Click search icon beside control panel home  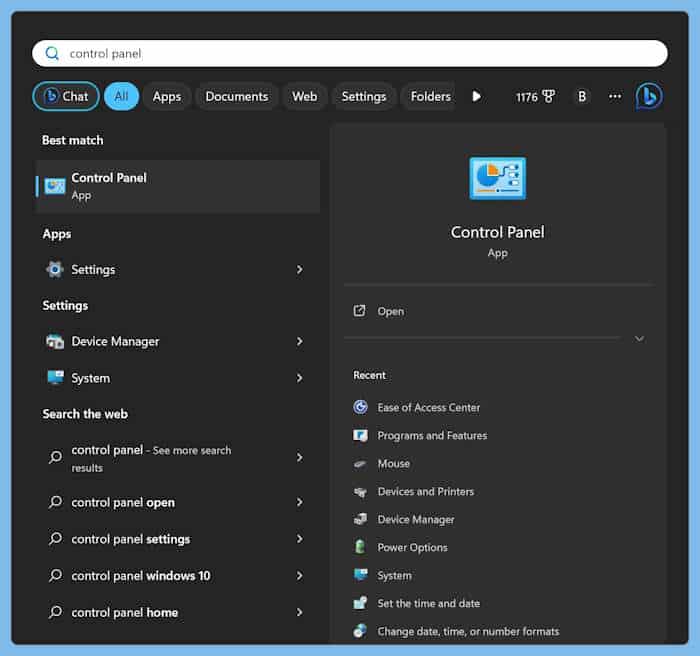click(x=56, y=612)
